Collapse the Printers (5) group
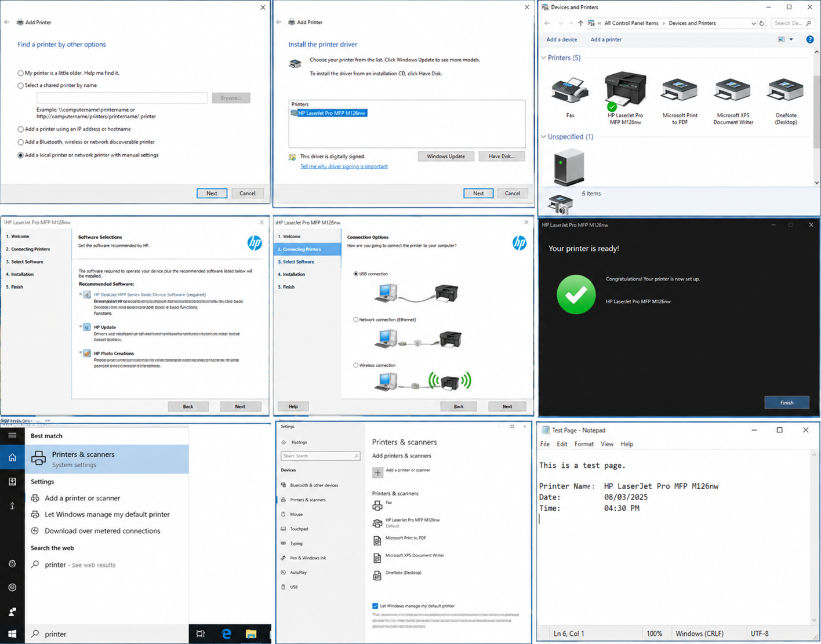Image resolution: width=821 pixels, height=644 pixels. [543, 58]
